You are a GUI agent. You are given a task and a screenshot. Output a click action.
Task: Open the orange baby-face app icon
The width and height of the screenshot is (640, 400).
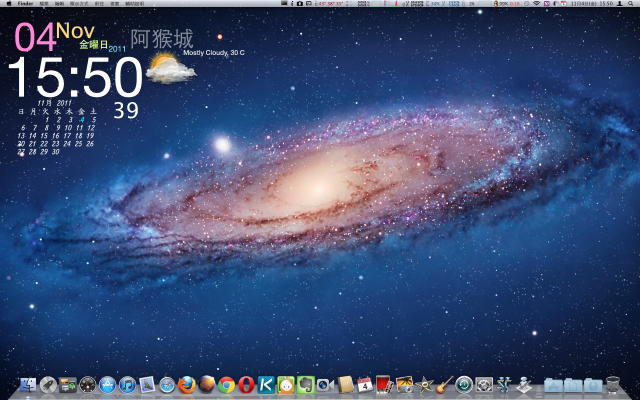286,385
